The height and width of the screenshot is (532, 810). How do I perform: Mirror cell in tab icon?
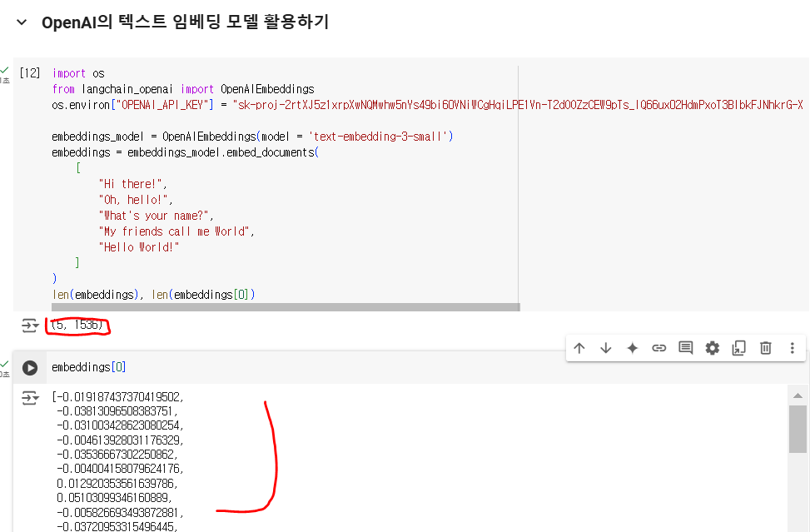(x=738, y=348)
